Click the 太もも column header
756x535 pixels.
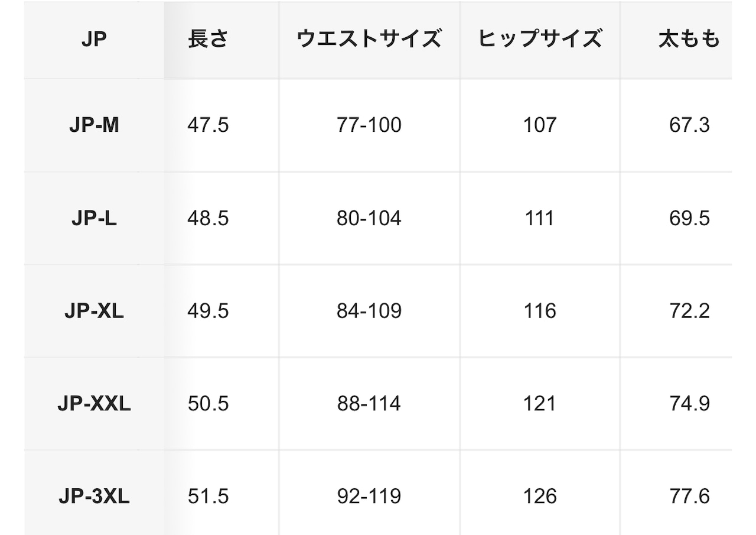689,39
